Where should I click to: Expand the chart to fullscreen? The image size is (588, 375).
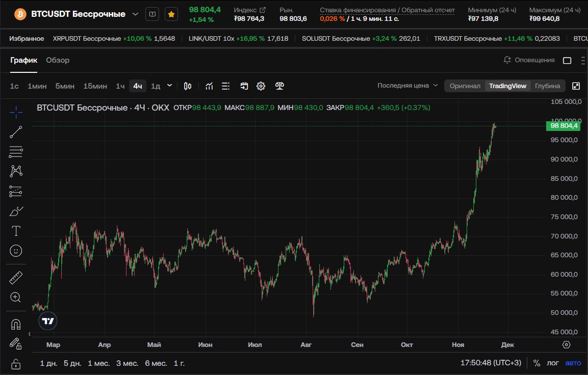click(576, 86)
